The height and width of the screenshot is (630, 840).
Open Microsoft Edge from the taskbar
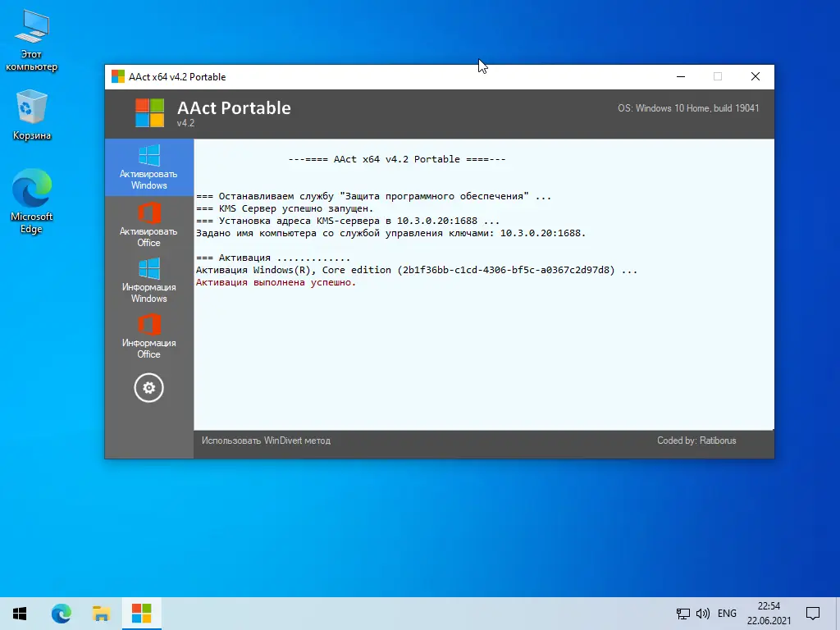[x=62, y=613]
